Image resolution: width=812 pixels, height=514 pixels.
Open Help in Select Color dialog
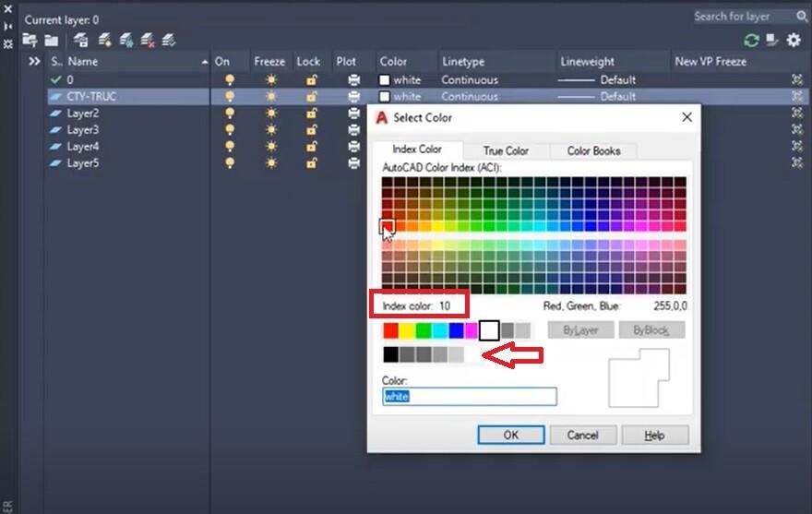click(654, 435)
